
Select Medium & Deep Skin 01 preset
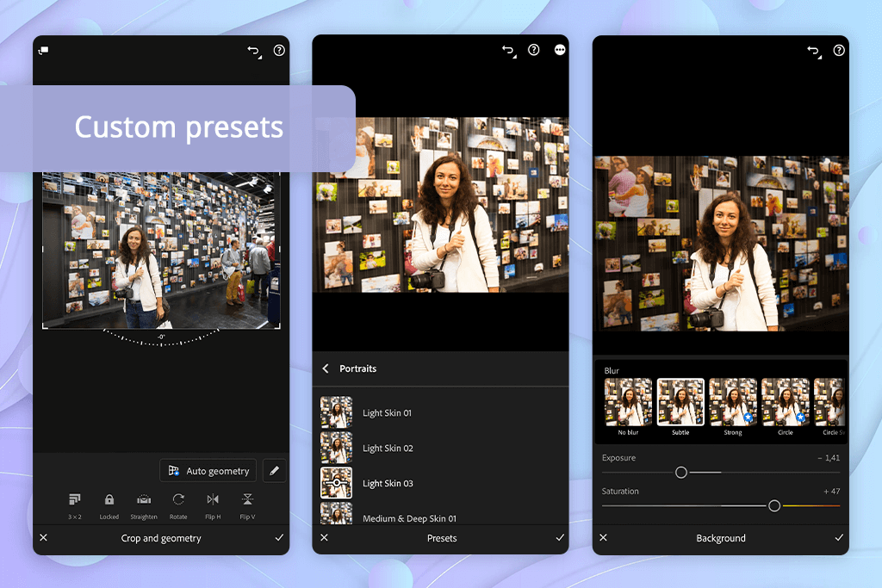pyautogui.click(x=440, y=514)
